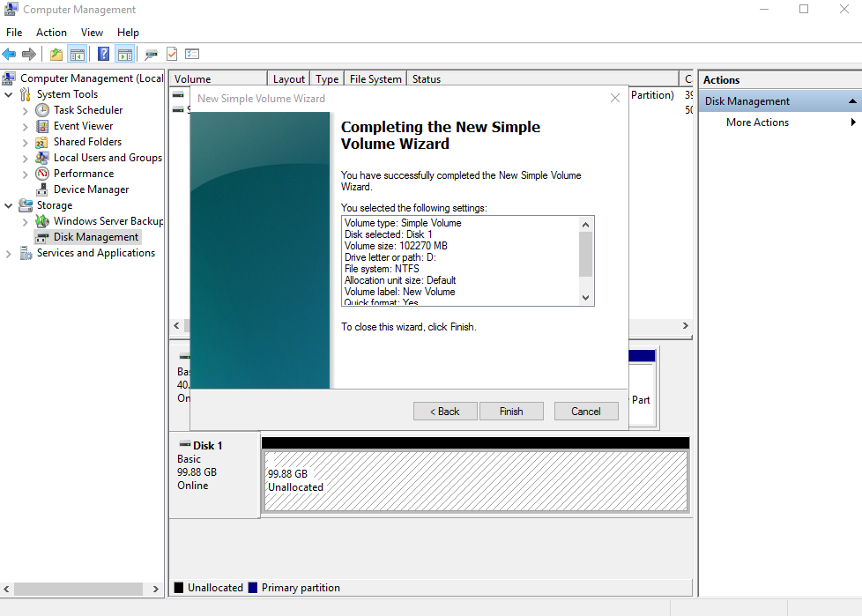Image resolution: width=862 pixels, height=616 pixels.
Task: Select Device Manager in the tree
Action: (x=91, y=189)
